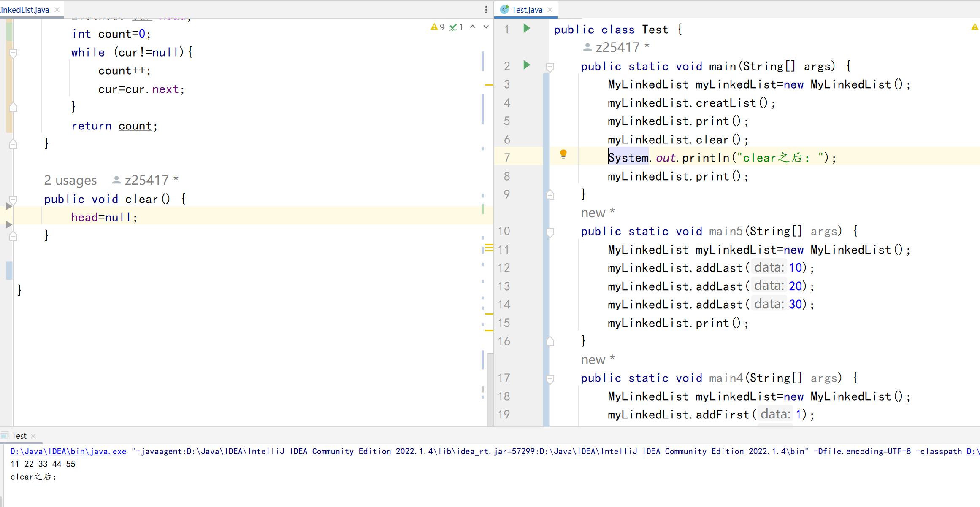Click 'myLinkedList.clear();' on line 6
Viewport: 980px width, 507px height.
(x=678, y=140)
